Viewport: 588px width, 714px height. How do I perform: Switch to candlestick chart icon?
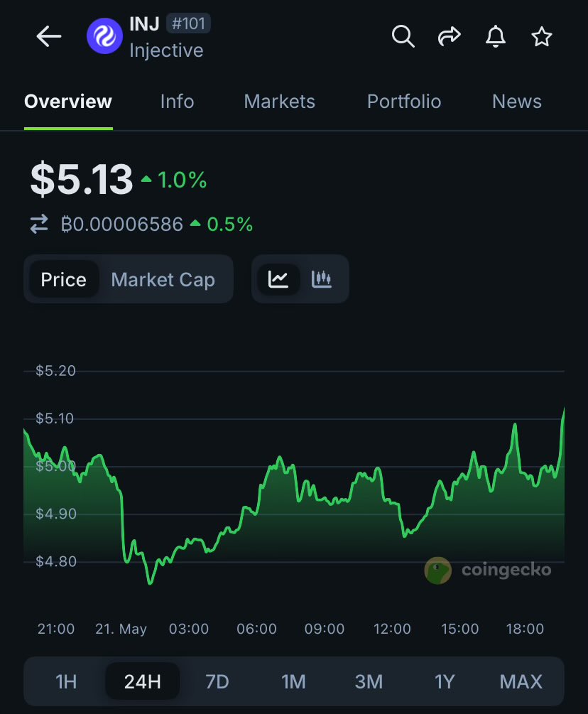point(321,279)
